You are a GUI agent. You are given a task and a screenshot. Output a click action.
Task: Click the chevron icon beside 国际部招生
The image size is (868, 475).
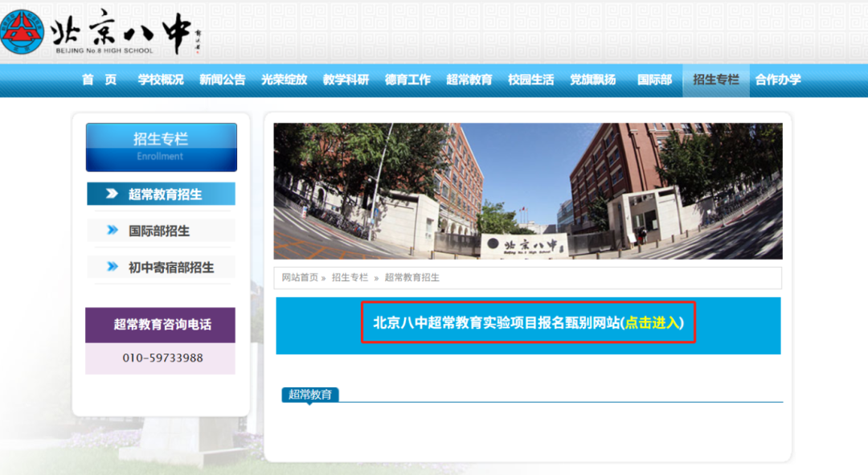click(113, 231)
